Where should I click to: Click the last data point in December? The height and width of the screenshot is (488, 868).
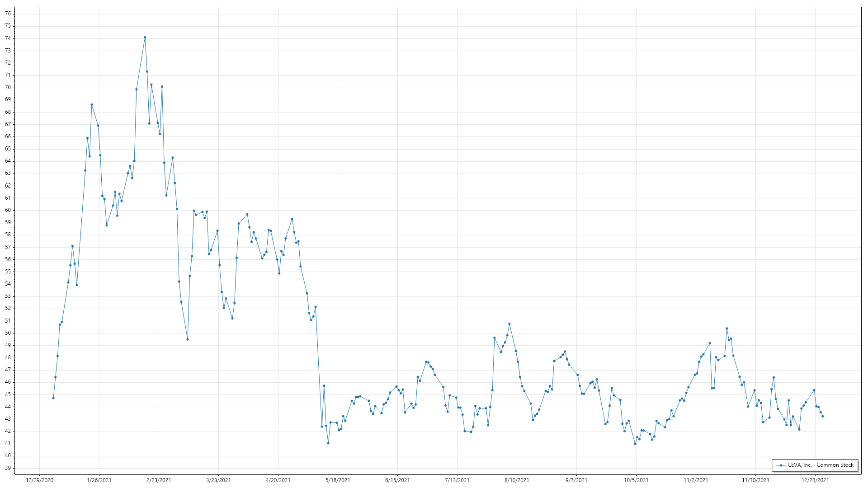pyautogui.click(x=822, y=416)
